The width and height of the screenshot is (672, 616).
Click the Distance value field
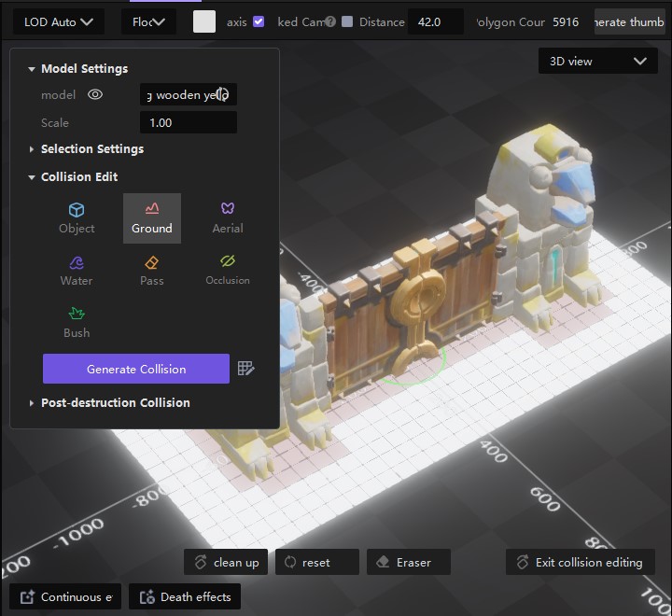tap(436, 21)
